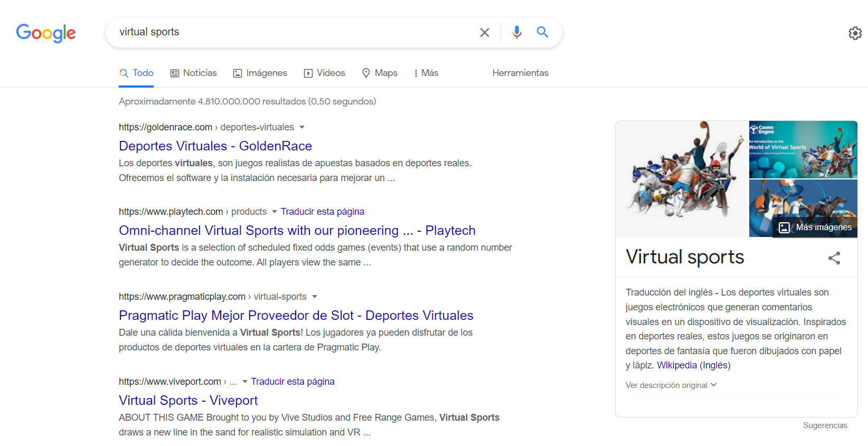Viewport: 868px width, 446px height.
Task: Open Deportes Virtuales - GoldenRace result
Action: click(x=215, y=146)
